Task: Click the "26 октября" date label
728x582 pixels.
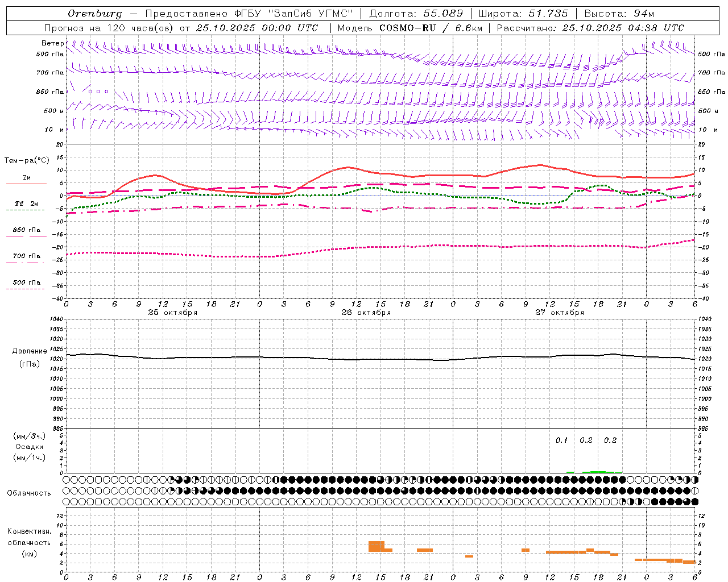Action: [366, 313]
